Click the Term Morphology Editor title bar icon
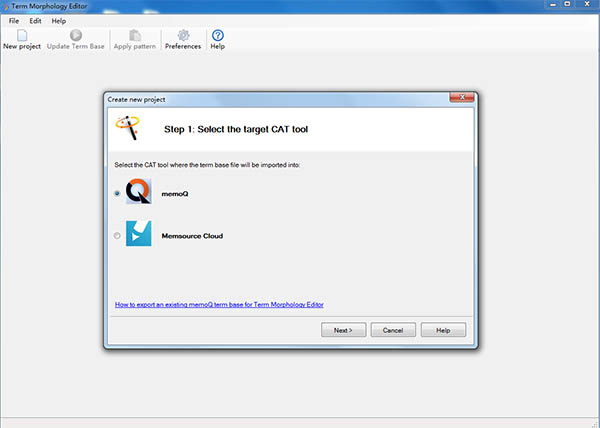This screenshot has height=428, width=600. click(x=6, y=6)
